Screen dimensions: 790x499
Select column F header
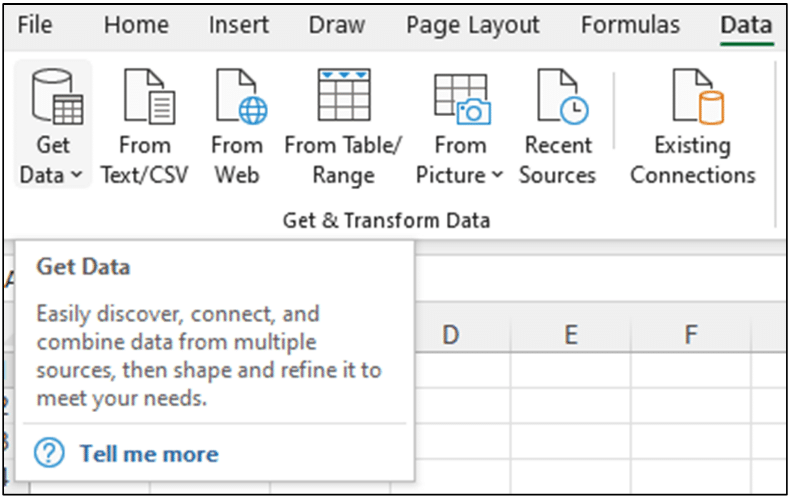(x=691, y=335)
